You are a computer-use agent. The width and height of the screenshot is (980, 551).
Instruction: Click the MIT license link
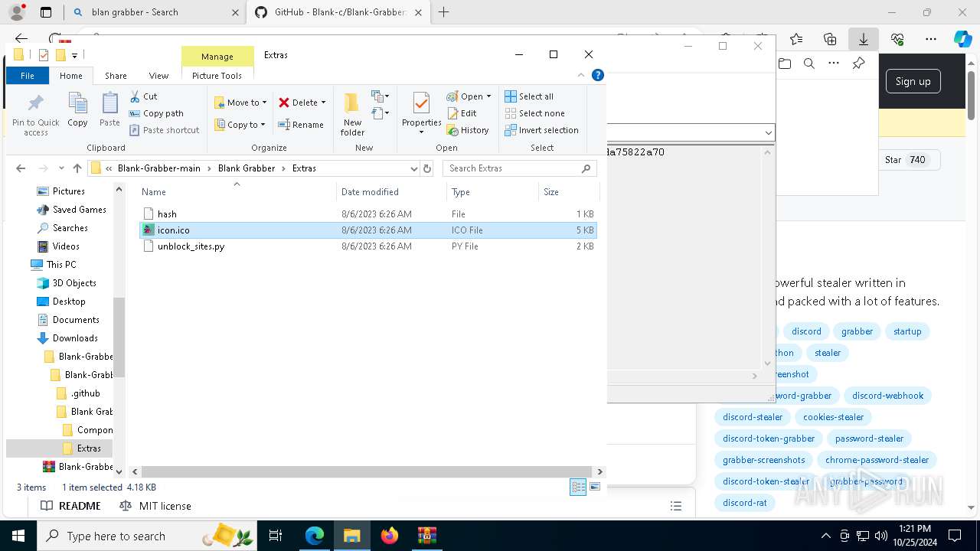coord(155,506)
